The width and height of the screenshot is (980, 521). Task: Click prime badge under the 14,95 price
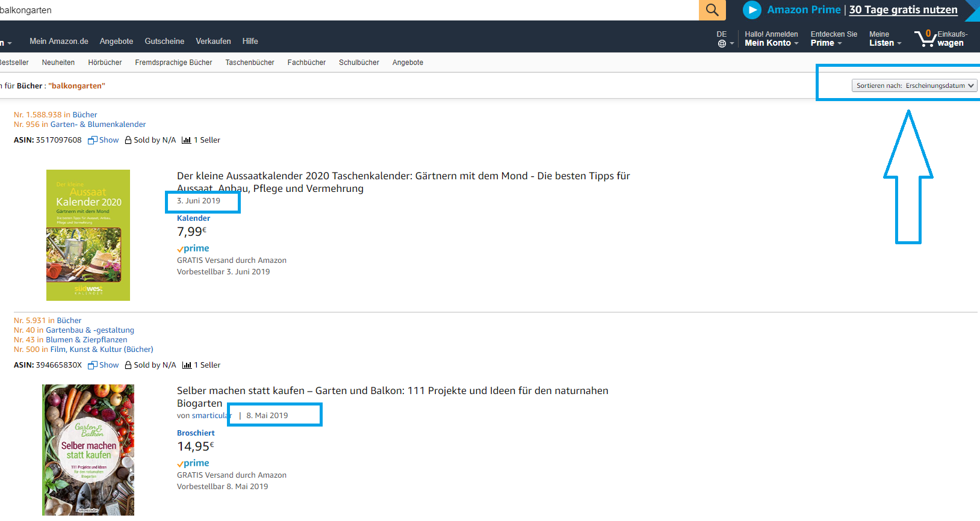tap(193, 463)
